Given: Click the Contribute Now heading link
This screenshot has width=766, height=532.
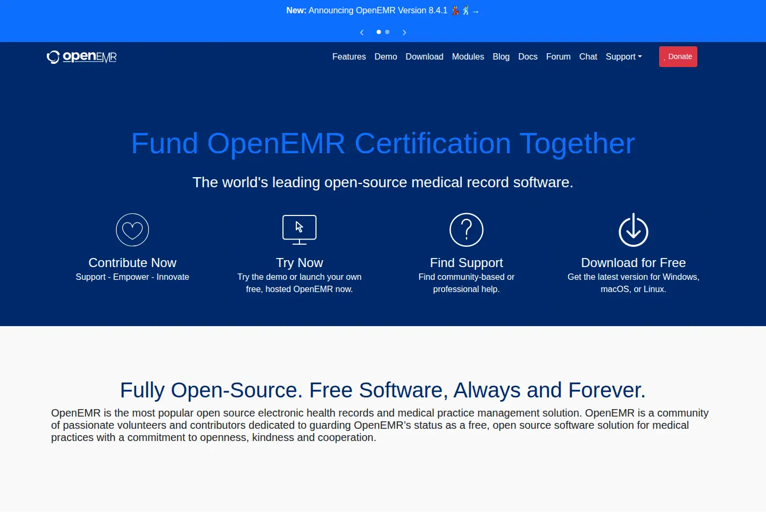Looking at the screenshot, I should point(132,263).
